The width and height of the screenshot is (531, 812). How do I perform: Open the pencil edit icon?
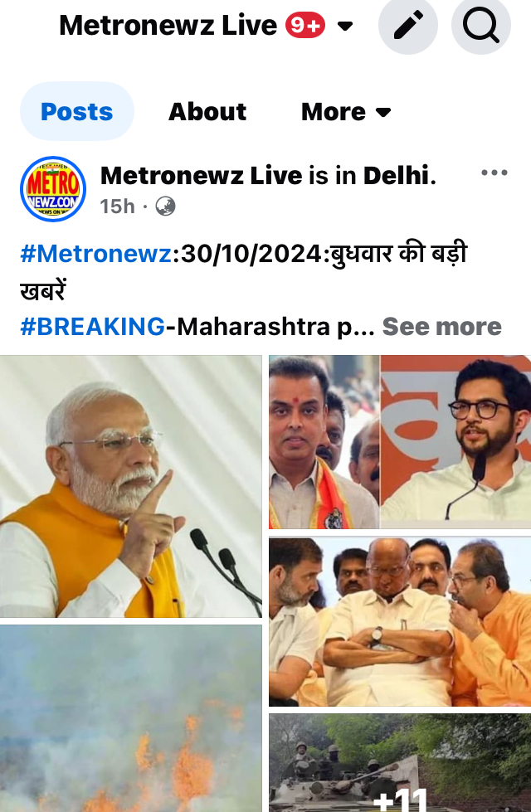coord(407,24)
